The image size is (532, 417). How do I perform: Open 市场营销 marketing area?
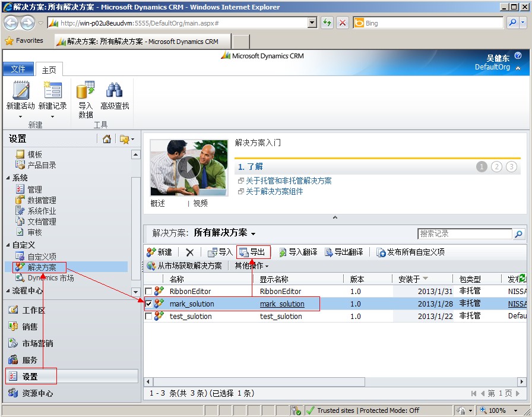30,343
